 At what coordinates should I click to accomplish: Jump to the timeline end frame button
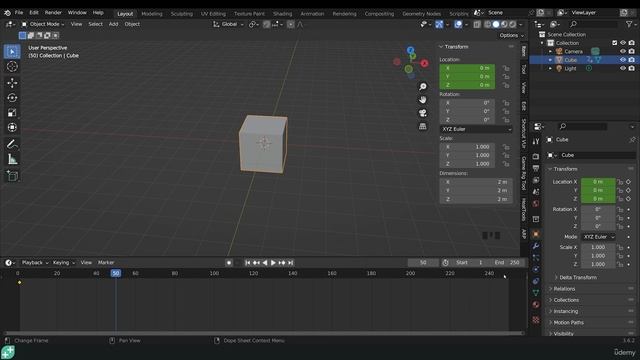point(290,262)
